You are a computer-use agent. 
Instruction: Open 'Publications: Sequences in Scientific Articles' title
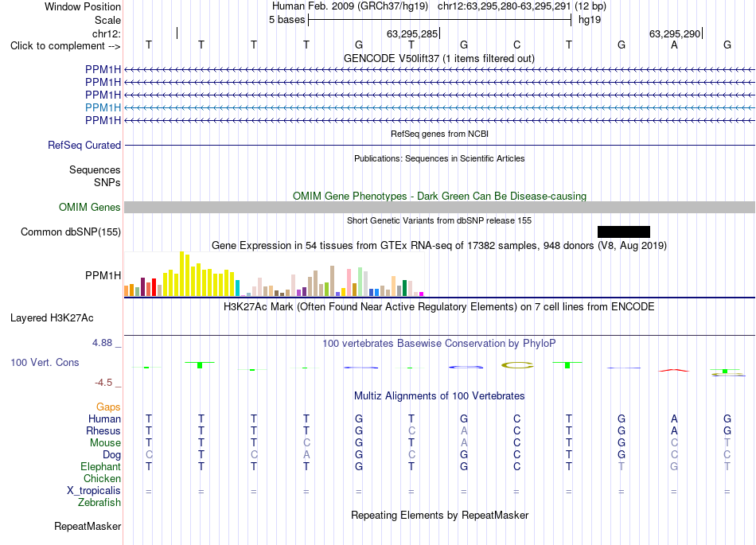point(439,158)
